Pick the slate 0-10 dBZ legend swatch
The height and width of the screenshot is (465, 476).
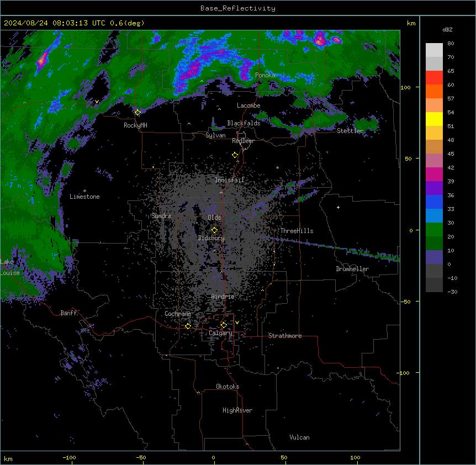point(434,257)
